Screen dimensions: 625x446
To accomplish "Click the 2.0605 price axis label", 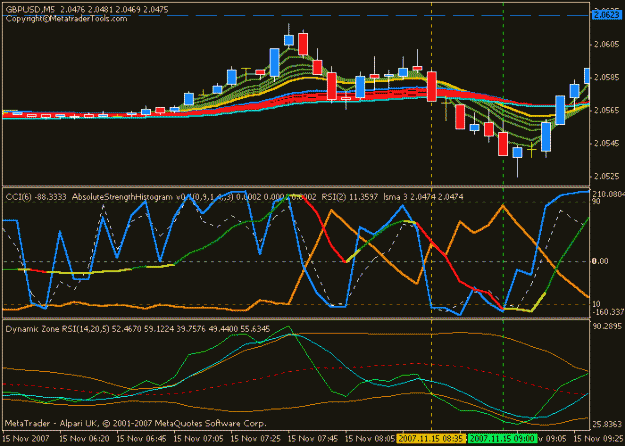I will click(x=607, y=44).
